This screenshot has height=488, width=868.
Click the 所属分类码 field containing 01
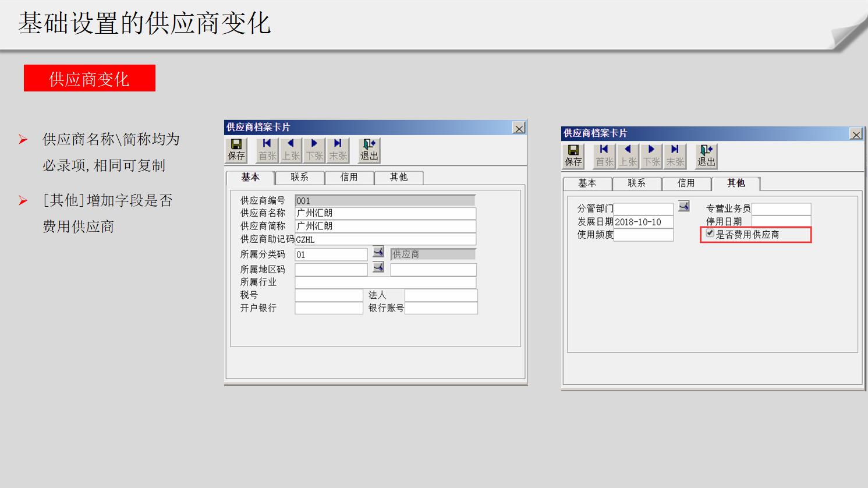(x=331, y=254)
